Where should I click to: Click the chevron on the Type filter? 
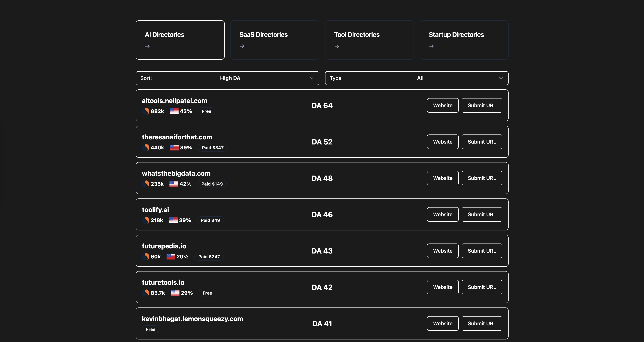(x=501, y=78)
